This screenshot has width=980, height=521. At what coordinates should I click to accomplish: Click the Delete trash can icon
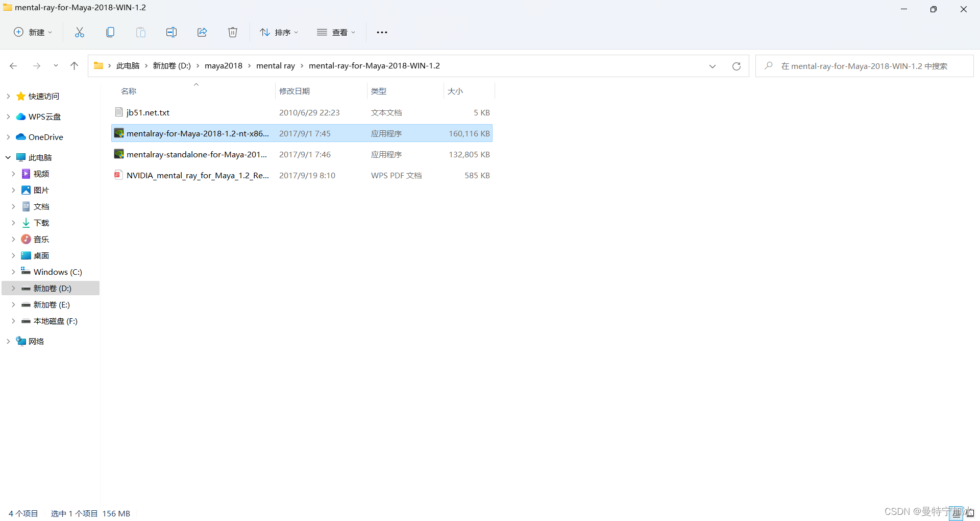(233, 32)
